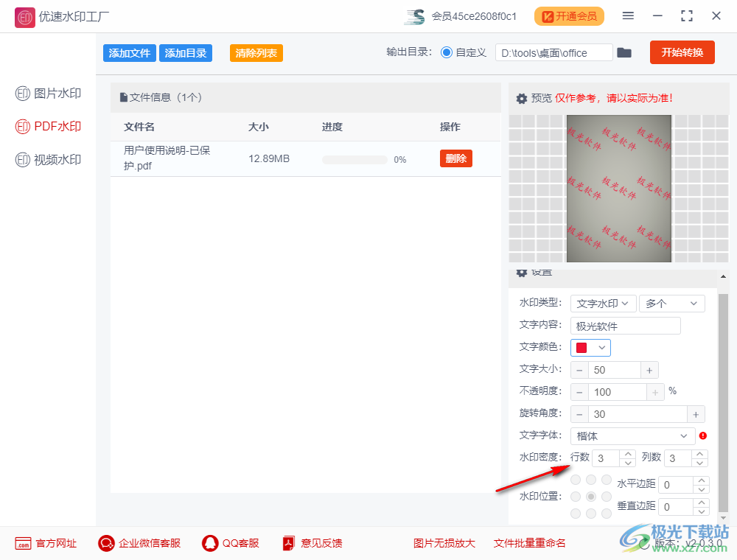Select the center watermark position radio

coord(591,496)
